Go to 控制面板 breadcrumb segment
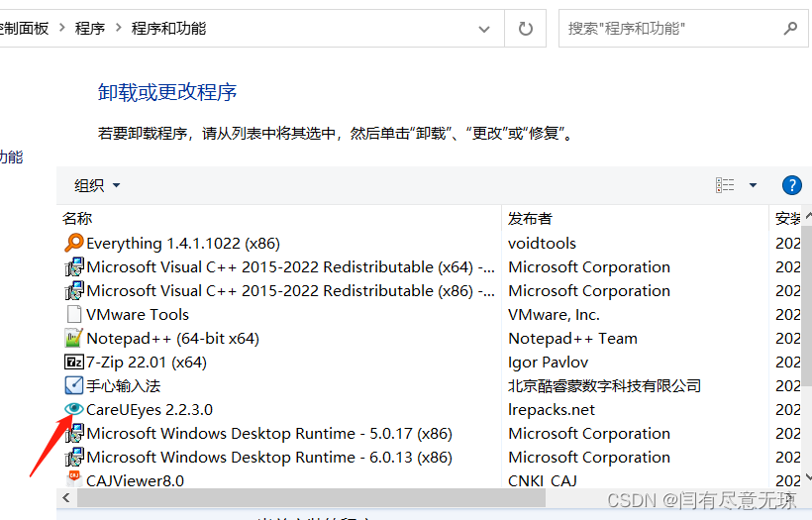 (x=24, y=28)
